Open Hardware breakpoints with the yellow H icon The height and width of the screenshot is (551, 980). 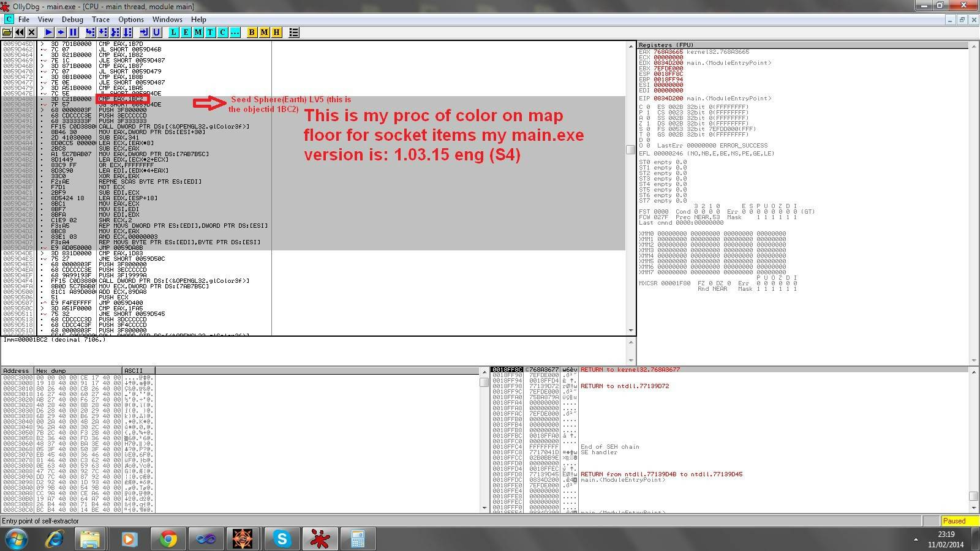coord(276,32)
